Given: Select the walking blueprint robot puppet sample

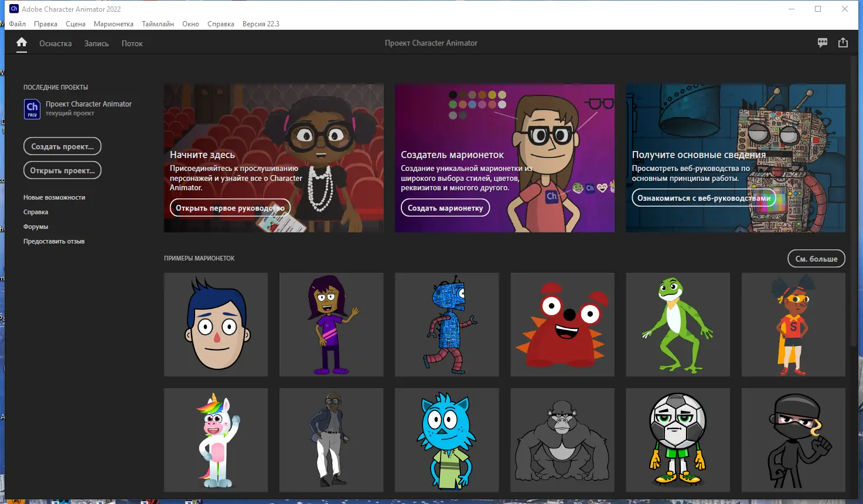Looking at the screenshot, I should 446,324.
